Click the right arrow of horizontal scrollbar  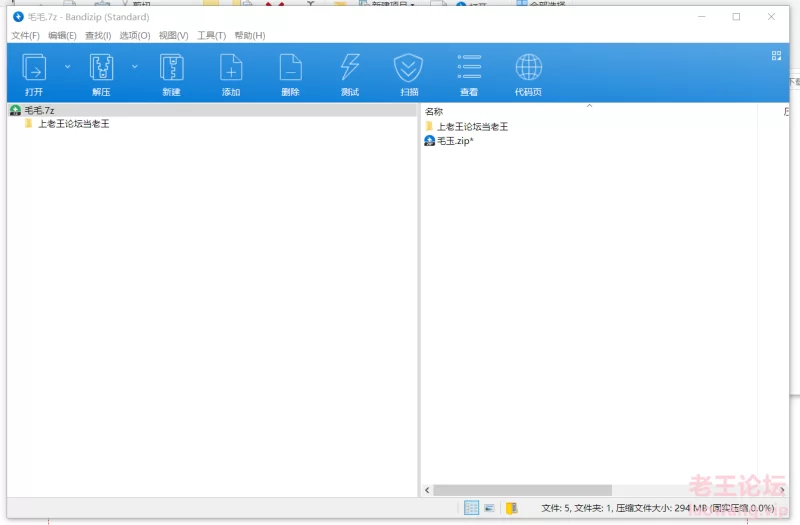point(782,490)
